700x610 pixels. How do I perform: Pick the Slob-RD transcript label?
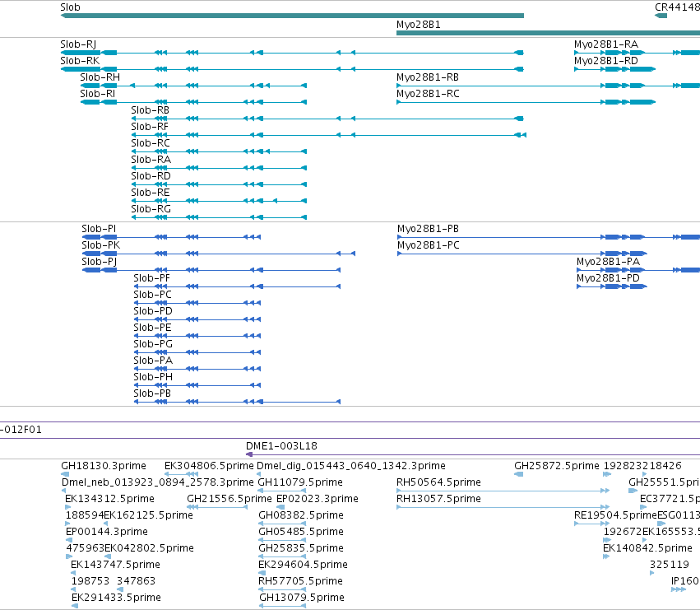[151, 176]
